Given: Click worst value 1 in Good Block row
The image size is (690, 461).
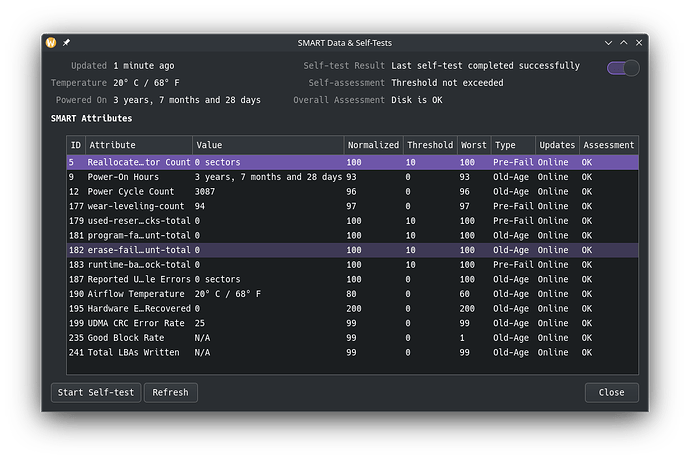Looking at the screenshot, I should tap(462, 338).
